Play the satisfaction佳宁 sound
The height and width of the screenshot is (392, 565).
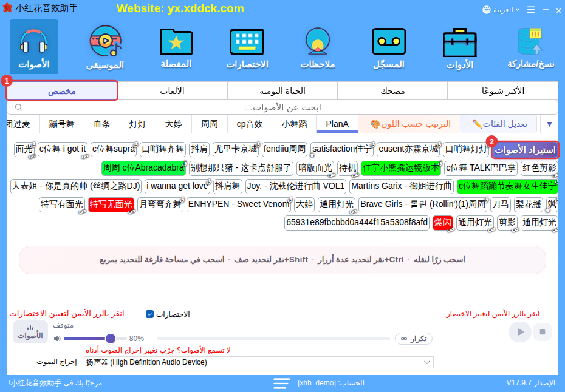[x=341, y=149]
